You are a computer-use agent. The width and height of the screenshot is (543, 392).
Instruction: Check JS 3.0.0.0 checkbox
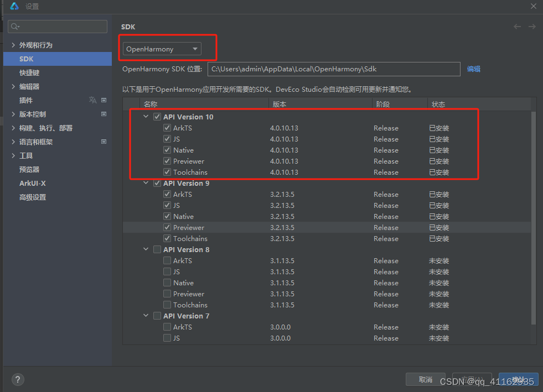point(167,338)
